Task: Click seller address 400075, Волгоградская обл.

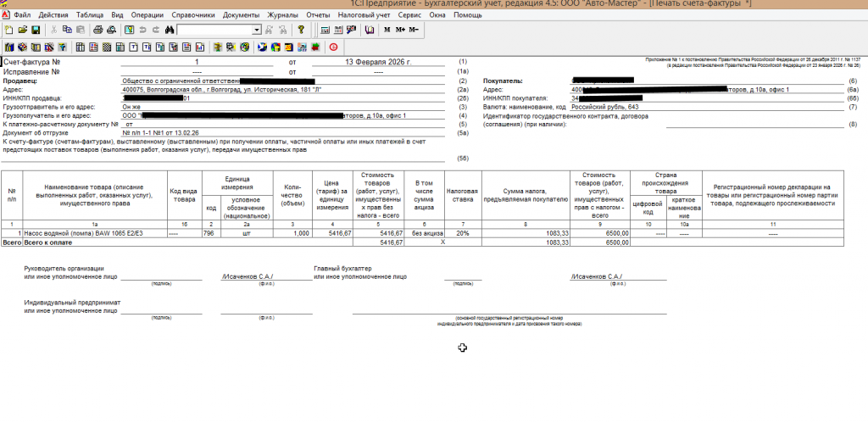Action: [x=221, y=89]
